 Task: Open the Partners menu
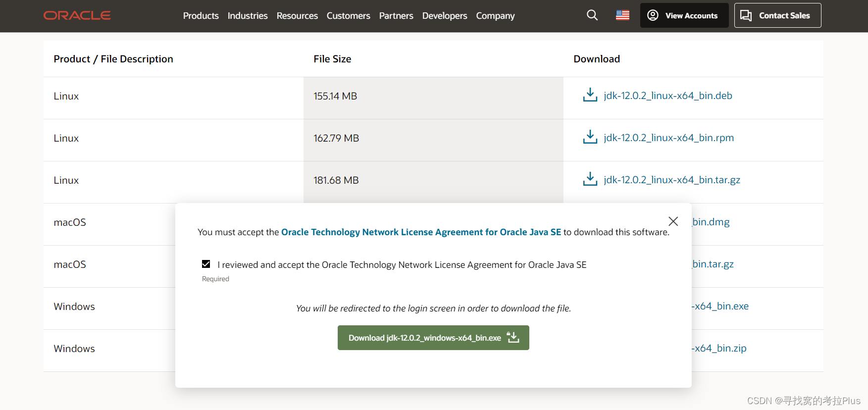396,16
